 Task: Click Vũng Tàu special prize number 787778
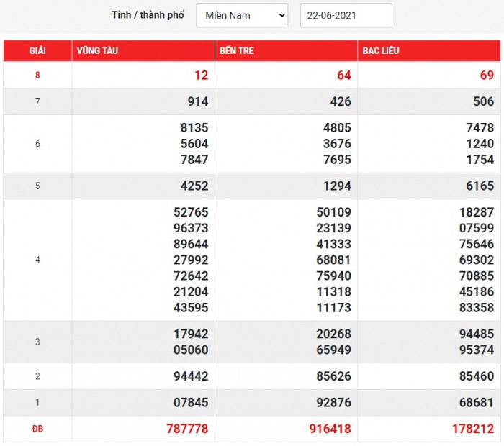pos(186,429)
